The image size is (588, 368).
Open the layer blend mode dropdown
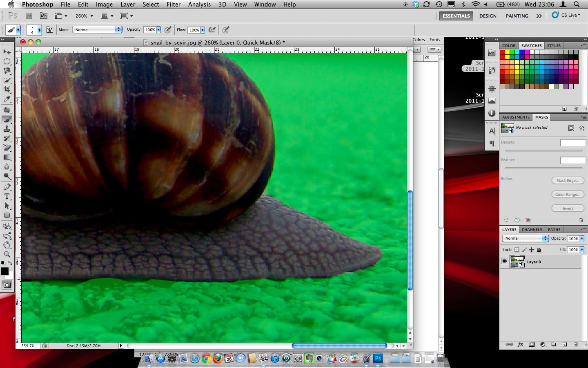point(525,238)
